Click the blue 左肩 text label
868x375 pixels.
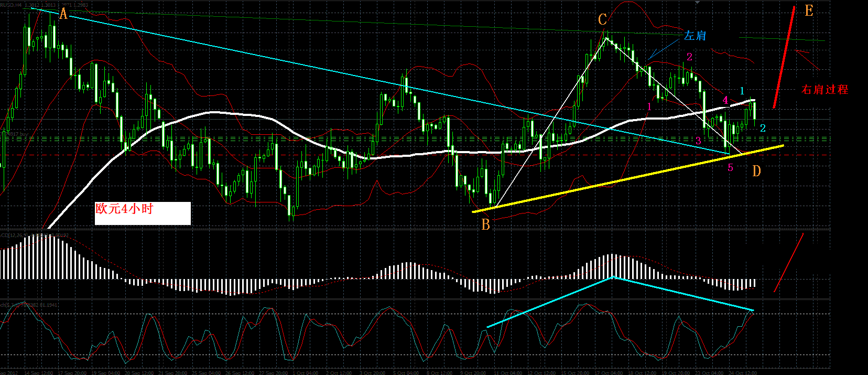[695, 36]
